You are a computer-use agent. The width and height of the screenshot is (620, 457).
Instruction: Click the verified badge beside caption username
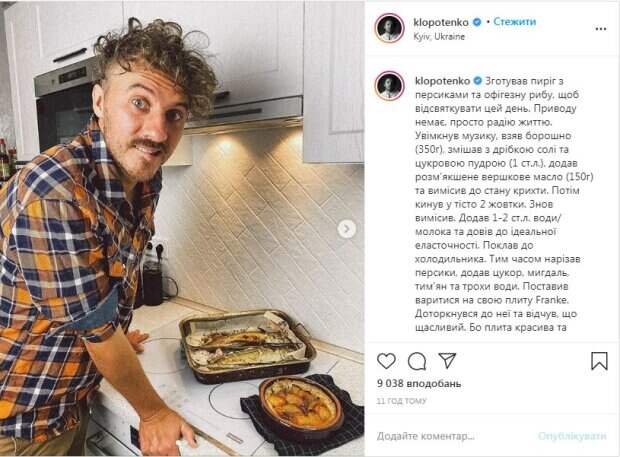pos(478,81)
